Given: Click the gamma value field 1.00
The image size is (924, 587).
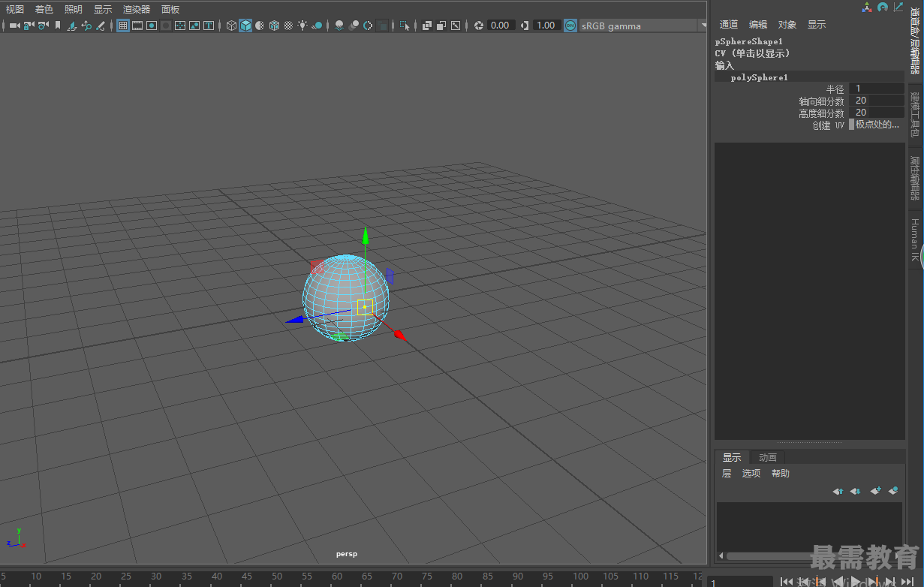Looking at the screenshot, I should [546, 26].
